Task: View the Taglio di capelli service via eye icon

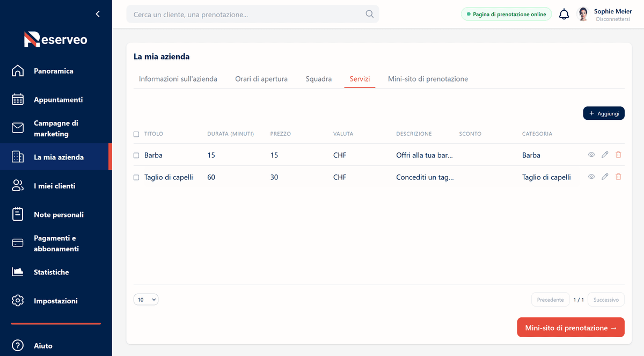Action: tap(591, 177)
